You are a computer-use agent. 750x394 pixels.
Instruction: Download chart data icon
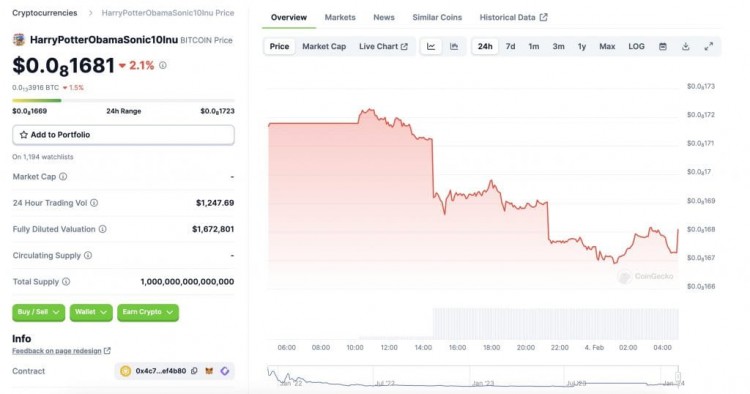tap(685, 46)
